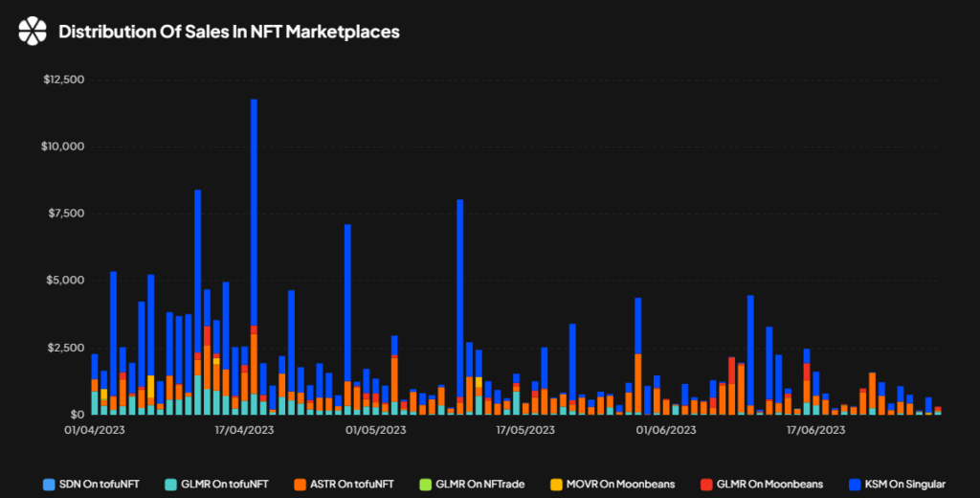Click the GLMR On tofuNFT teal swatch
The height and width of the screenshot is (498, 980).
click(170, 485)
